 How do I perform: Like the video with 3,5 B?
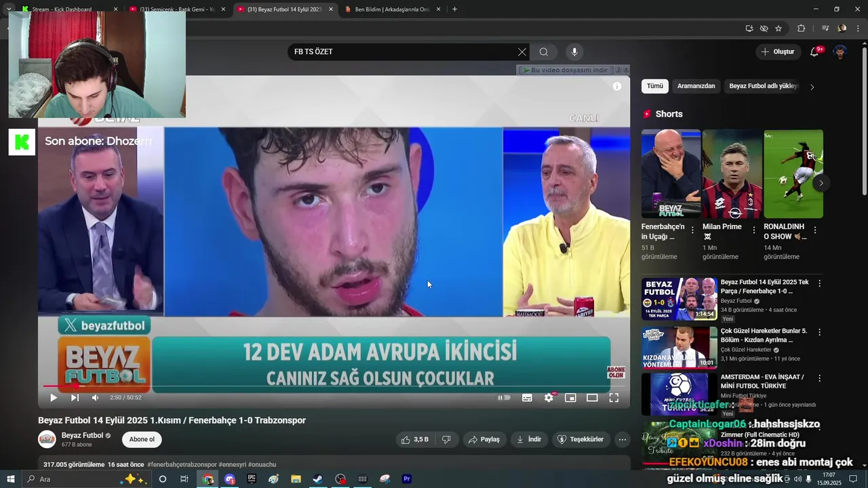[414, 439]
